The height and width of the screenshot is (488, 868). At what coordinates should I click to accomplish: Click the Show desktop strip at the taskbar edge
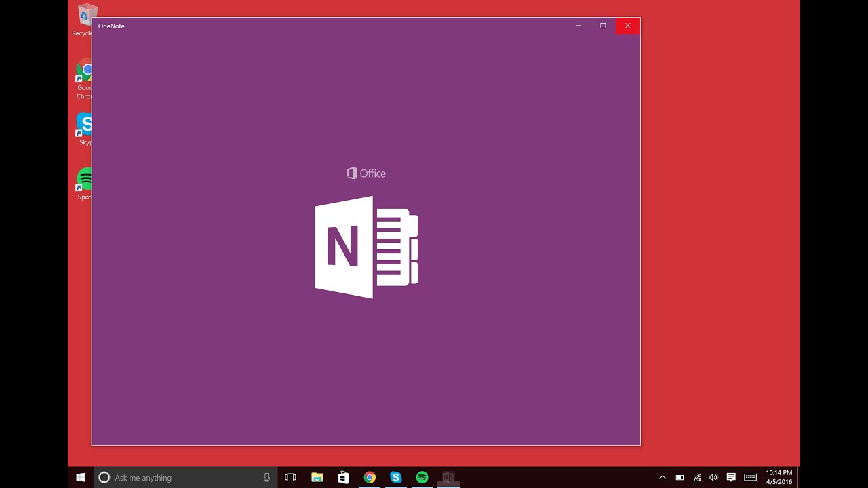click(x=798, y=477)
